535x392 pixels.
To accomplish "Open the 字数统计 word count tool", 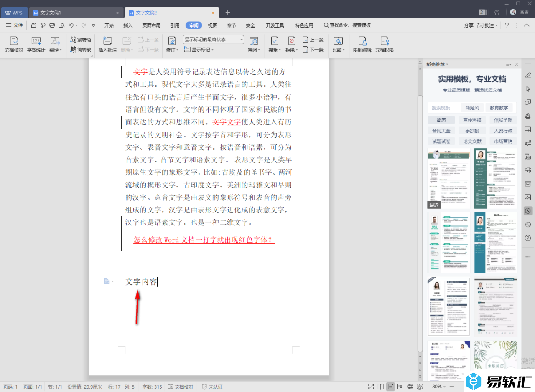I will 36,45.
